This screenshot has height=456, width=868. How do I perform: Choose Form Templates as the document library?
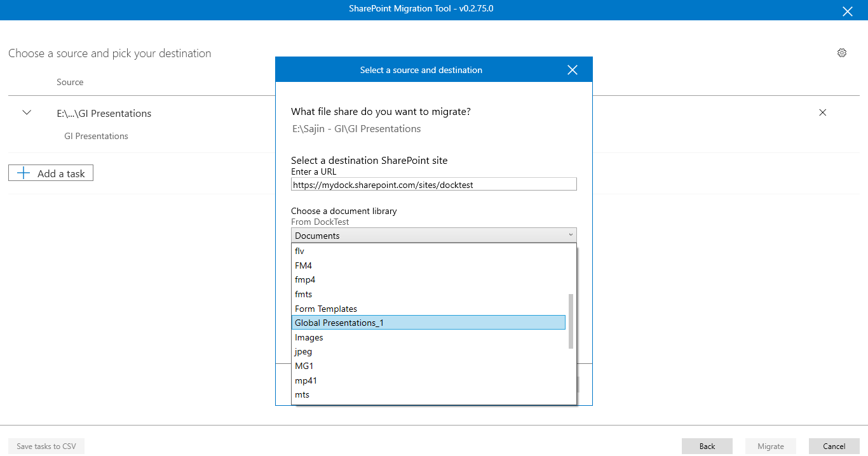[325, 308]
